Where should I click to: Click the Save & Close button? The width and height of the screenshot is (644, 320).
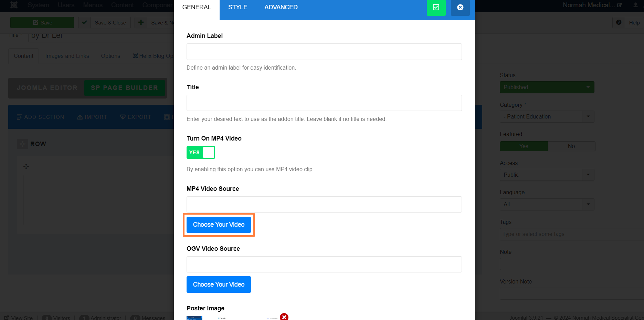[x=104, y=22]
